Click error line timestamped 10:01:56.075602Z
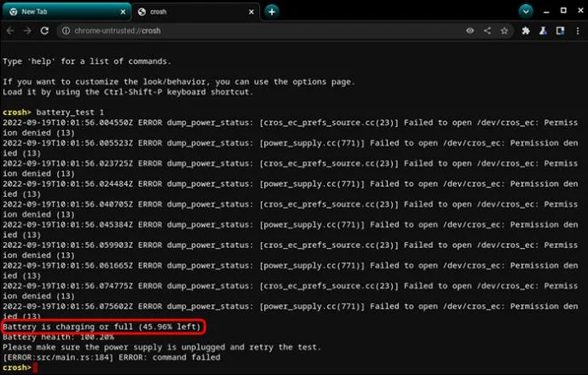The image size is (588, 375). pyautogui.click(x=291, y=311)
